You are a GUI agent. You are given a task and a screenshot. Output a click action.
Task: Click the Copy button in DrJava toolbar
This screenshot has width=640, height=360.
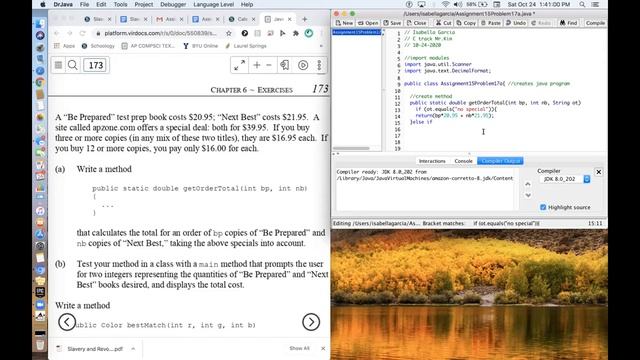tap(466, 23)
